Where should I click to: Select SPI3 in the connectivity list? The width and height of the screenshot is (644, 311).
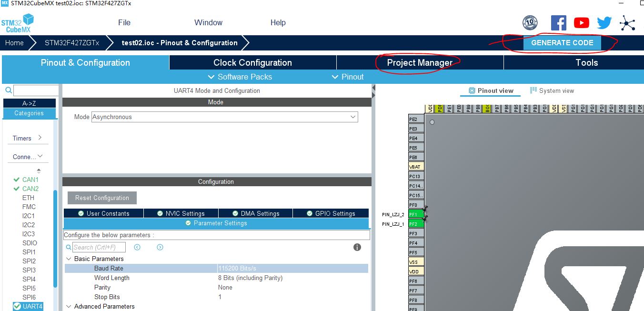pos(29,270)
